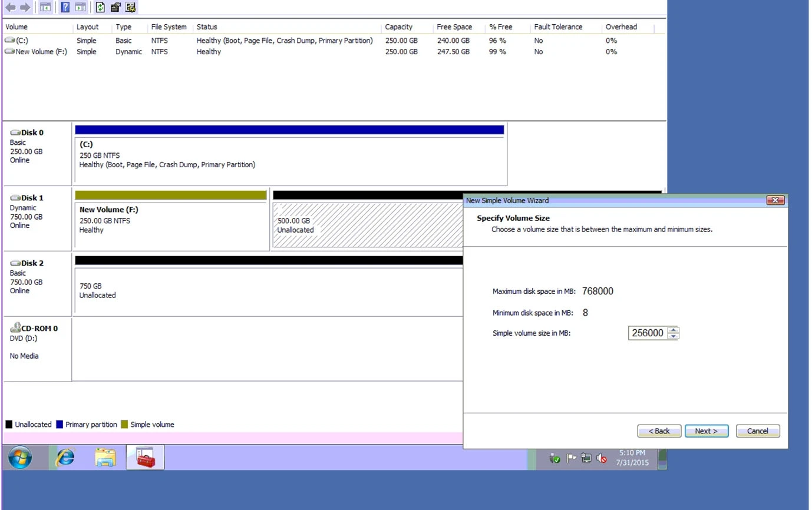
Task: Toggle the Show/Hide Console Tree icon
Action: click(45, 7)
